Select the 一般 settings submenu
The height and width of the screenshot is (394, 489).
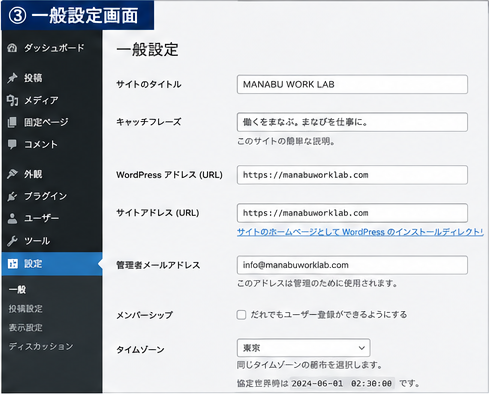click(17, 289)
